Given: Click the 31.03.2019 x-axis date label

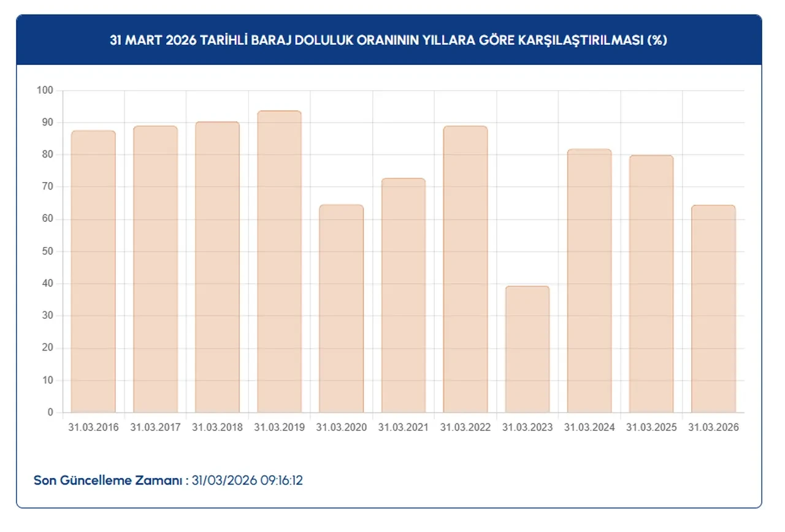Looking at the screenshot, I should pyautogui.click(x=279, y=427).
